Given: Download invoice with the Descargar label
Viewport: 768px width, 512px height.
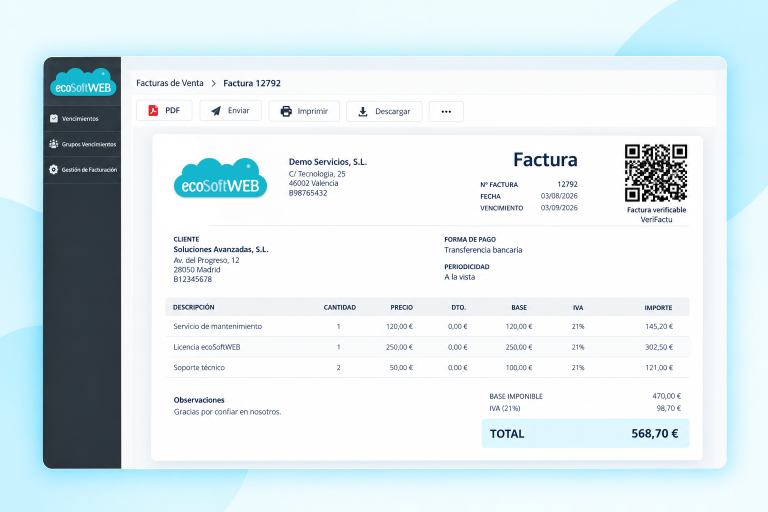Looking at the screenshot, I should coord(392,112).
